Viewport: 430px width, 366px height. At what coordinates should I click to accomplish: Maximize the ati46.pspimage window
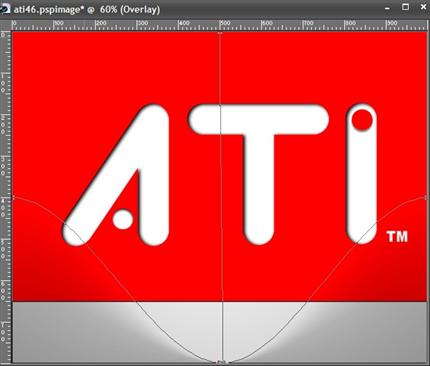[405, 7]
